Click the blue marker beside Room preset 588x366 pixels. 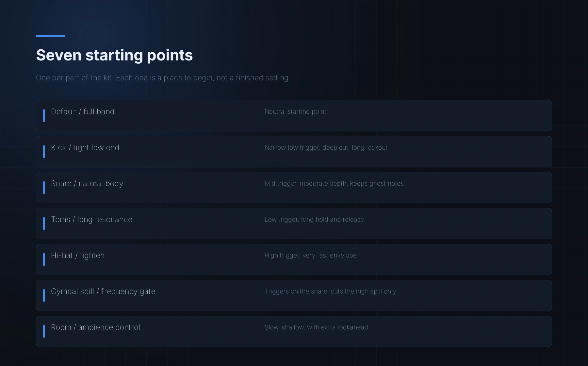(44, 331)
